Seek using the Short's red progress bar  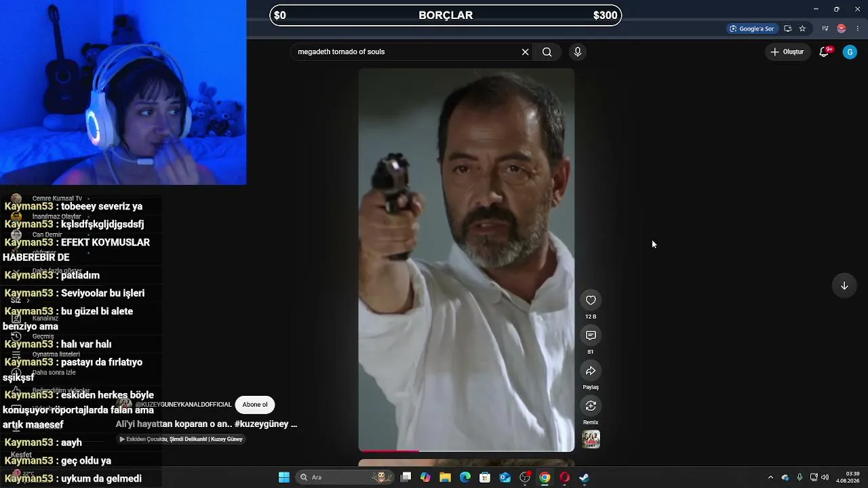point(467,450)
